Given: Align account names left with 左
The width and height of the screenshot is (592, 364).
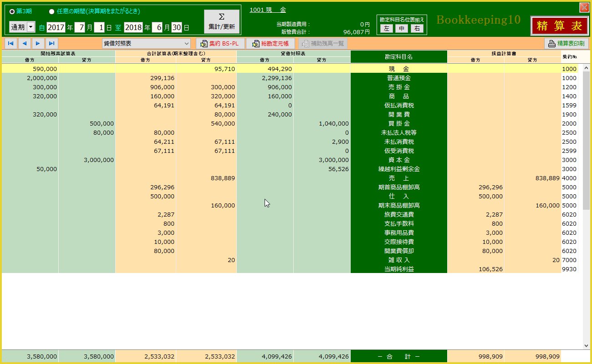Looking at the screenshot, I should pos(386,29).
